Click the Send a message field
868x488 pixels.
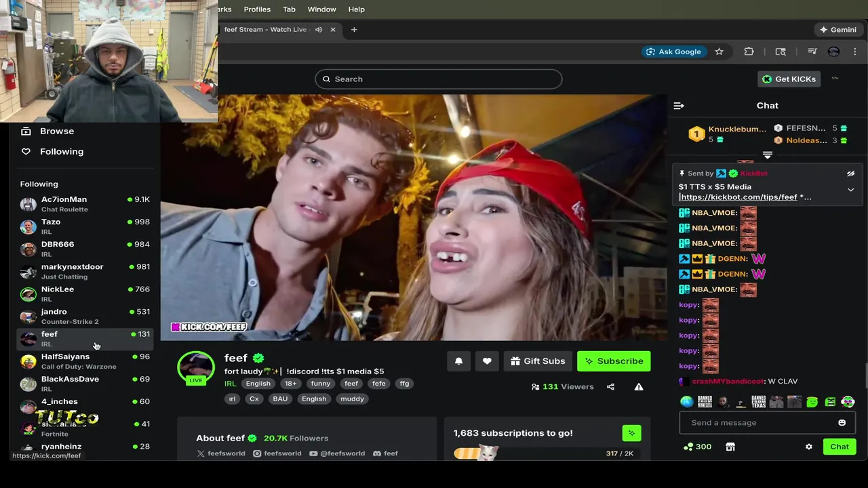pyautogui.click(x=758, y=422)
